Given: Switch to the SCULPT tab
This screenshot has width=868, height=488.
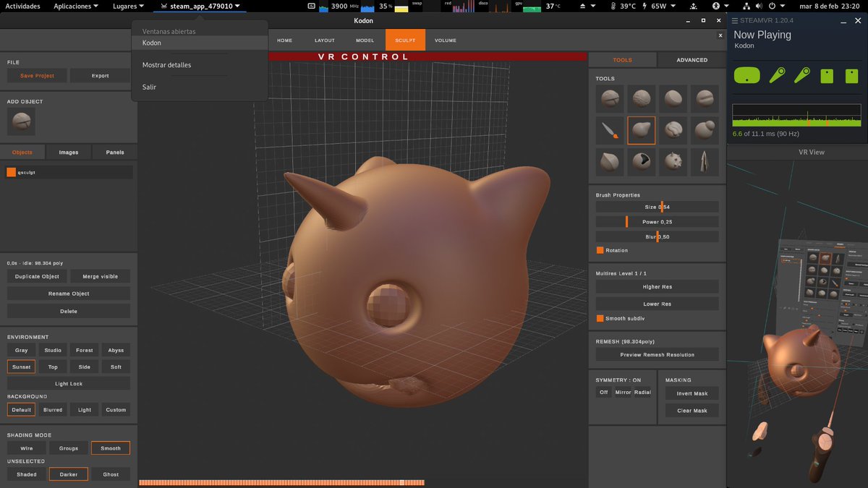Looking at the screenshot, I should (405, 40).
